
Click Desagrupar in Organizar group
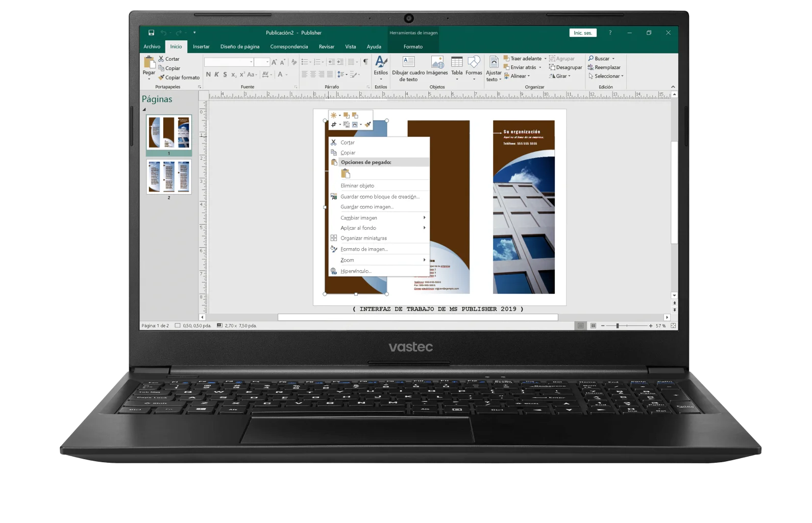click(565, 67)
